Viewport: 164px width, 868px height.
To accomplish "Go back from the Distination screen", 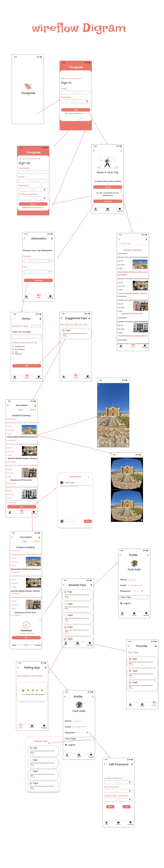I will [24, 238].
